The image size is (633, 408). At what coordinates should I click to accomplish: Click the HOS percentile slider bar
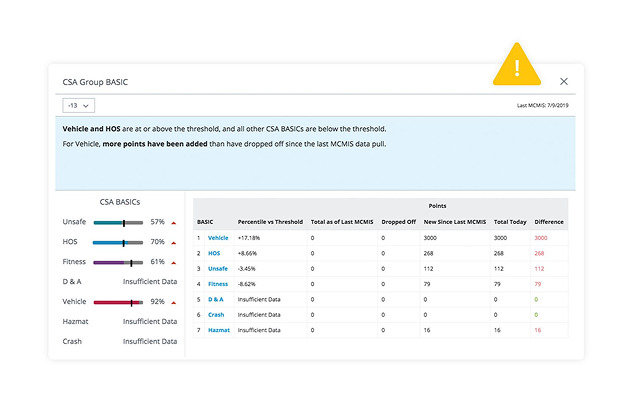(118, 243)
